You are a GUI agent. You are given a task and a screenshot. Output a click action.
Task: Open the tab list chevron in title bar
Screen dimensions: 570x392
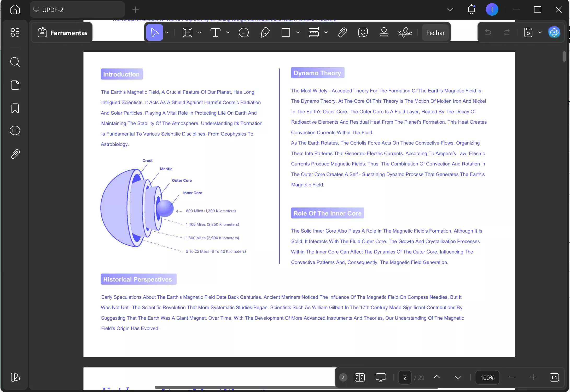click(450, 10)
